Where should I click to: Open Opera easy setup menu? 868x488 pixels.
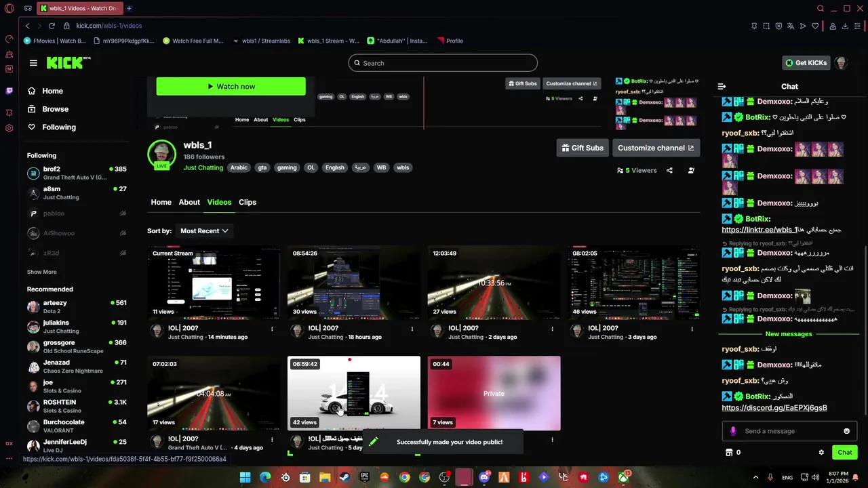[857, 26]
